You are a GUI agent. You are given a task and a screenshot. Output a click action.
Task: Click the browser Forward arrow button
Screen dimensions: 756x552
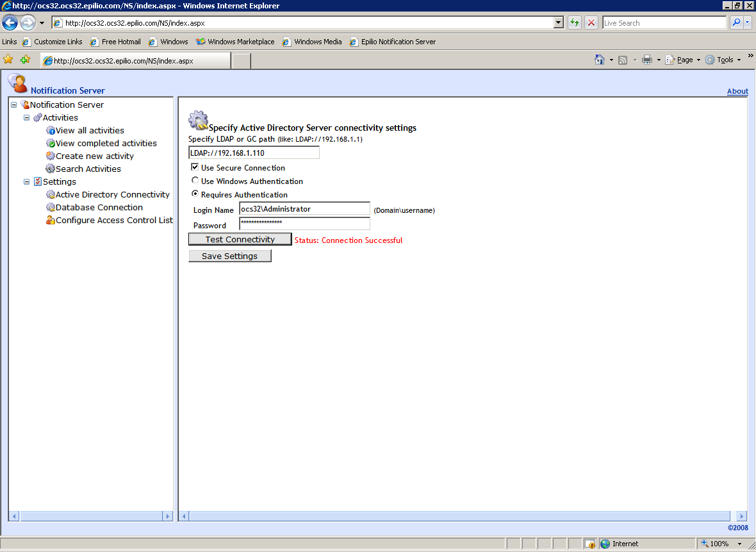[28, 22]
